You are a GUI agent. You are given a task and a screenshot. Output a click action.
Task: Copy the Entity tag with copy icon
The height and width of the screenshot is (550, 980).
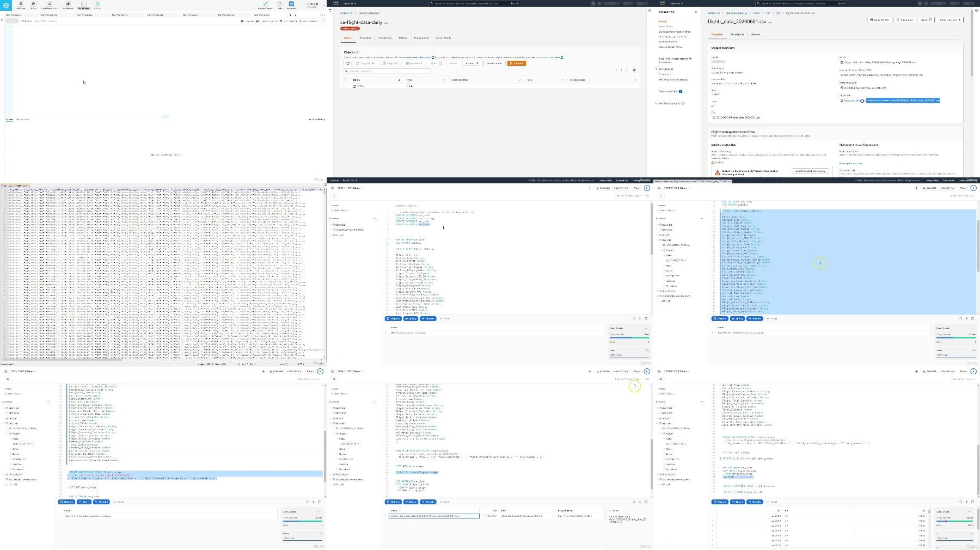[842, 88]
